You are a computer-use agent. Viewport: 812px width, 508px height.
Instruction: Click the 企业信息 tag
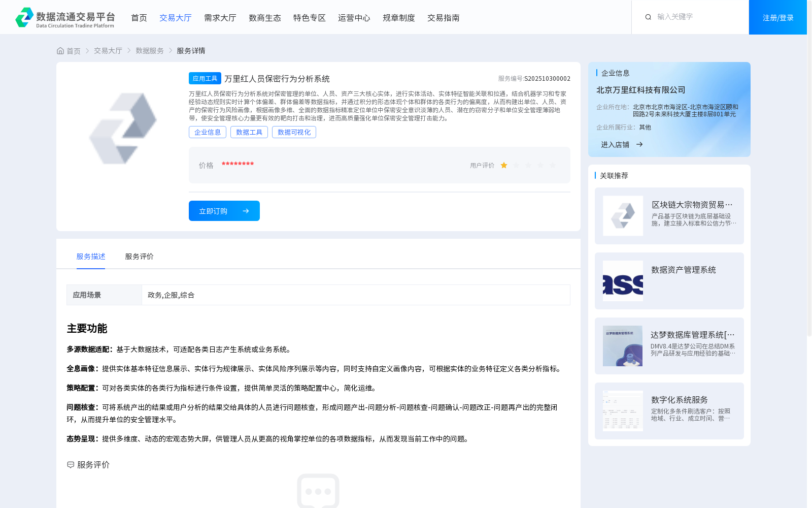(x=208, y=132)
